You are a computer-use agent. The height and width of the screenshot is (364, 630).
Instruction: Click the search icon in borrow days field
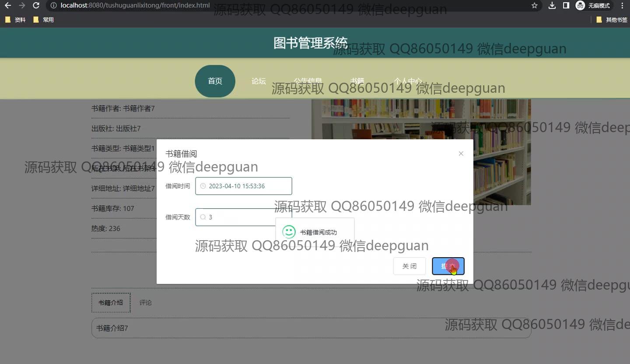[203, 217]
